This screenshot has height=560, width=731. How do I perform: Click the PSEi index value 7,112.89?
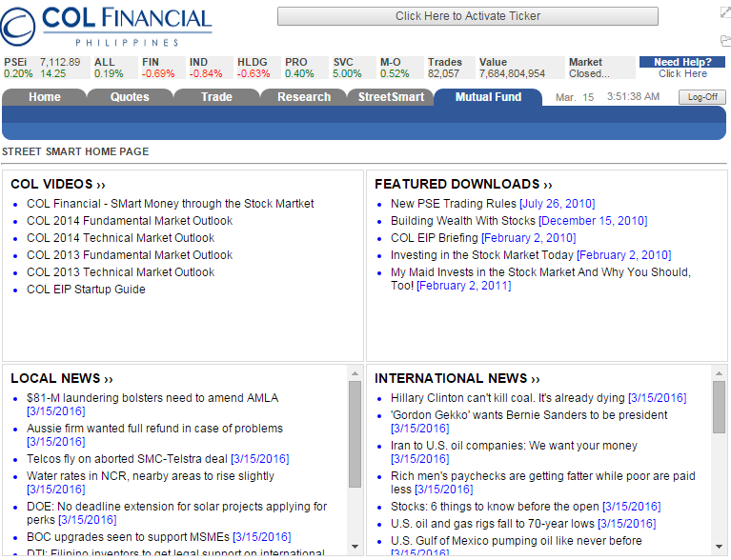pos(60,62)
